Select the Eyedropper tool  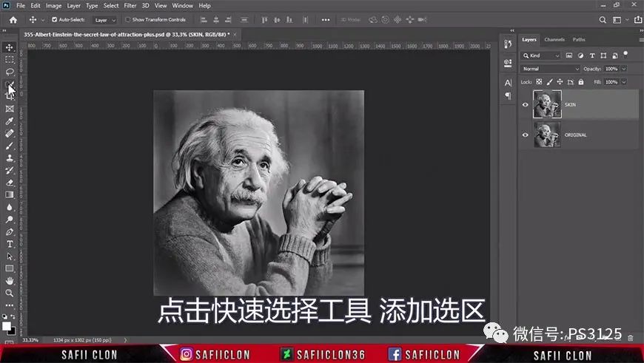click(9, 121)
